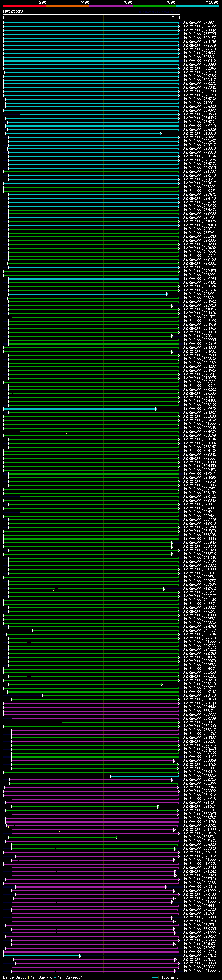Select the UniRef100_A5WHN1 label
Viewport: 222px width, 980px height.
(199, 906)
